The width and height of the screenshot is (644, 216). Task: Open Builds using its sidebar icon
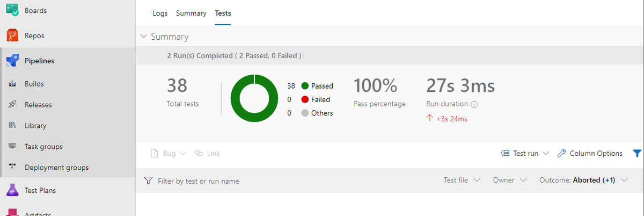(12, 84)
